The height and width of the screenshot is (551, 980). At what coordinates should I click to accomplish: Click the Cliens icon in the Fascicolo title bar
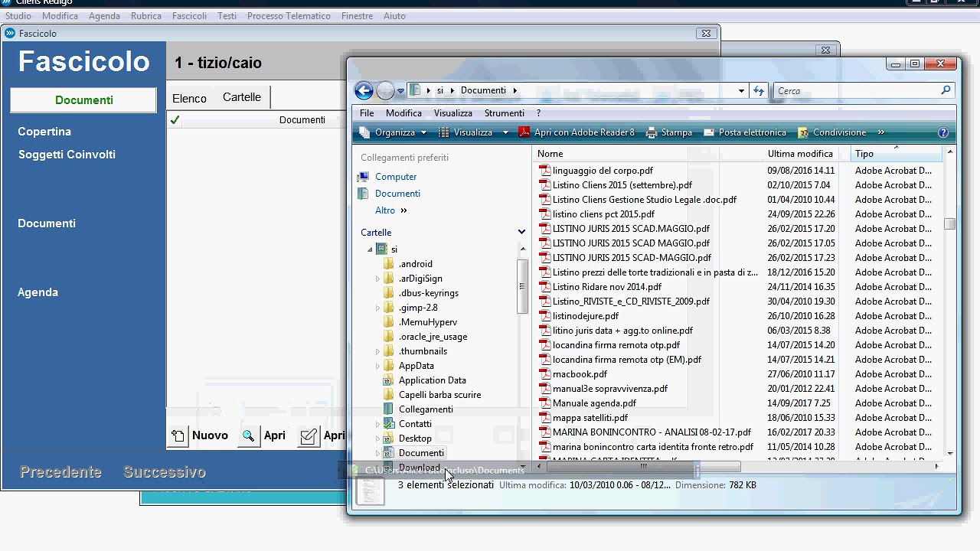click(10, 33)
